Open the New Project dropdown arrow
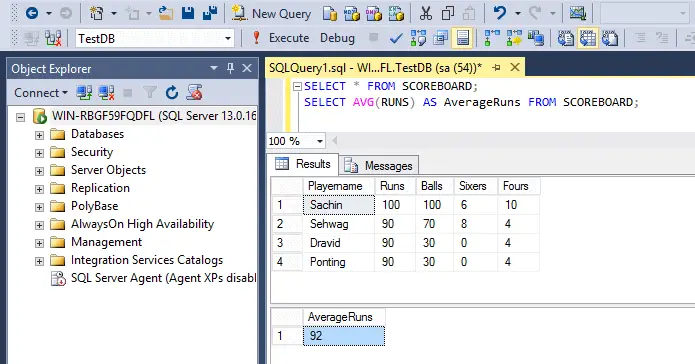Screen dimensions: 695x364 tap(113, 13)
